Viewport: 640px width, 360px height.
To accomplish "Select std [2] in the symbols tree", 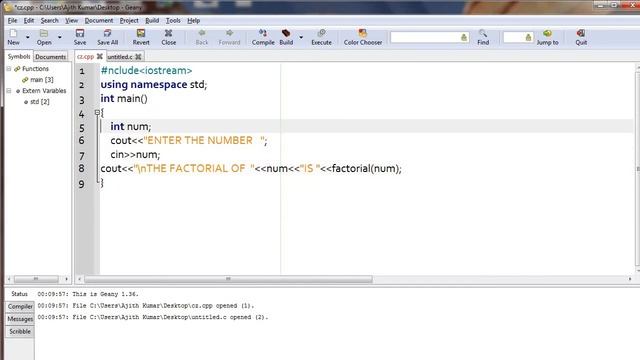I will tap(40, 102).
